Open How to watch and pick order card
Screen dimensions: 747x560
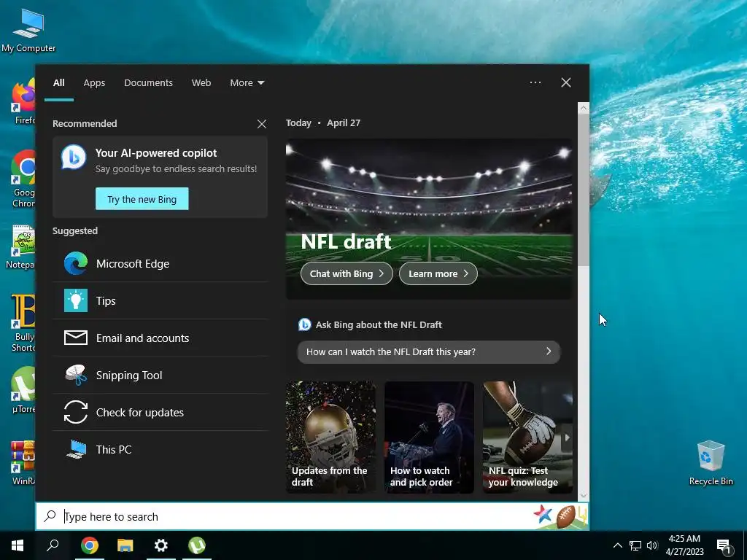429,437
